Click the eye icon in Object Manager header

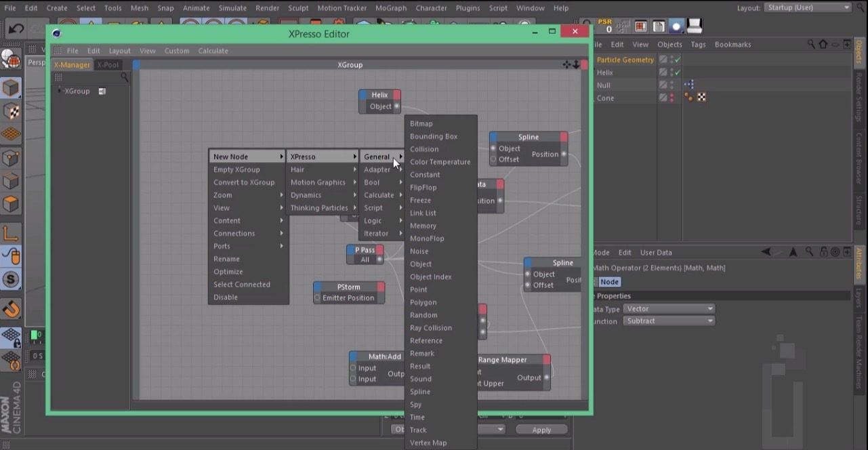[835, 44]
